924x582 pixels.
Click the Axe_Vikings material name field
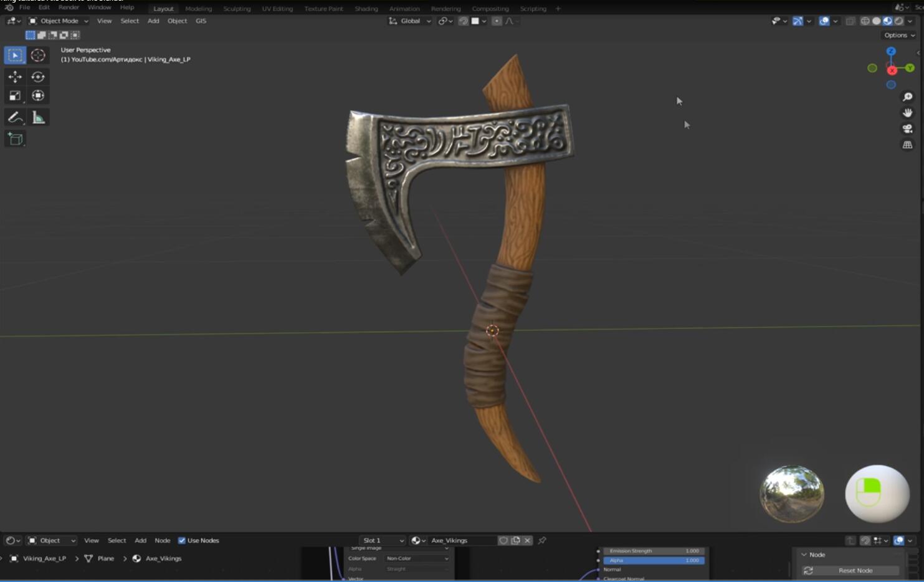tap(462, 540)
